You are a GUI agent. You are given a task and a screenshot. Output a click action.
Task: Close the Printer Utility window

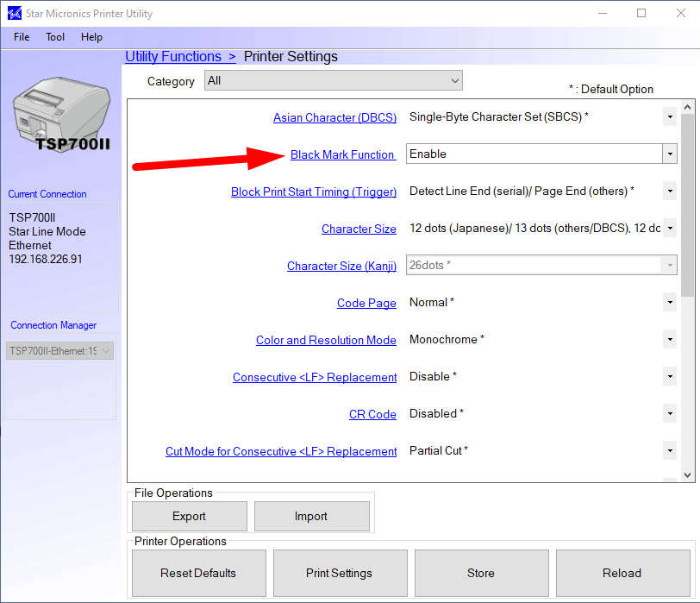click(x=681, y=14)
